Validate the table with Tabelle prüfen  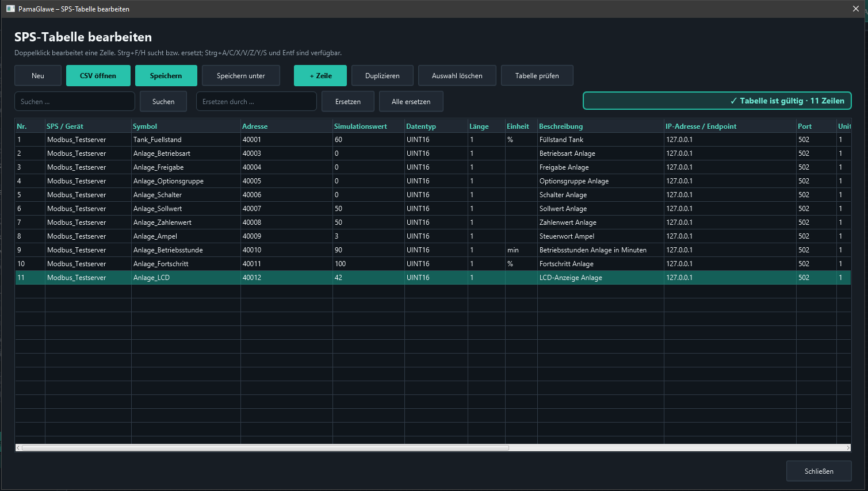click(537, 75)
